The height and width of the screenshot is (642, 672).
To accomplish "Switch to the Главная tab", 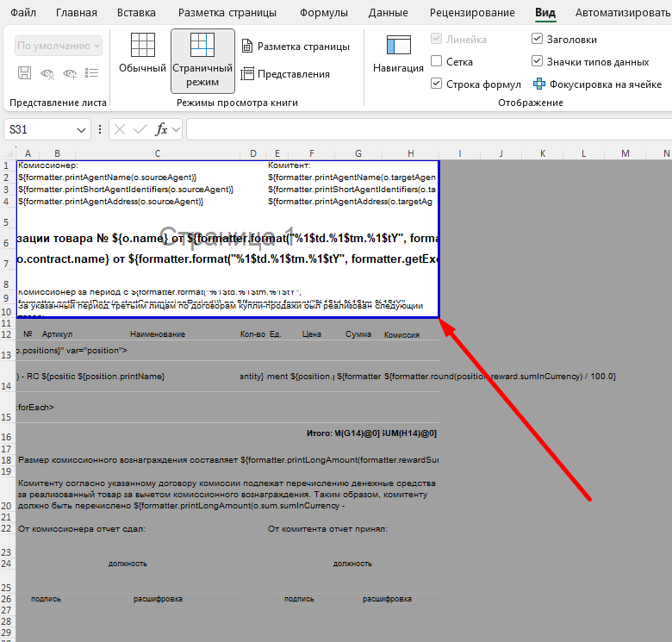I will point(77,13).
